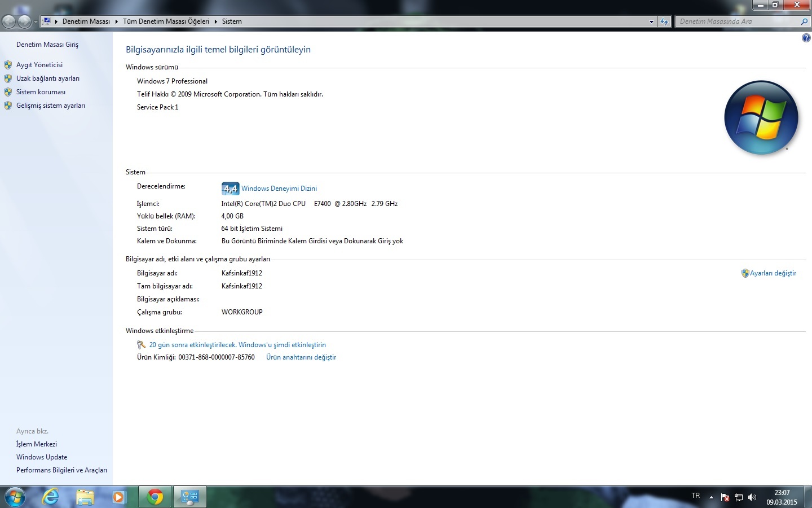Open Gelişmiş sistem ayarları

pos(51,106)
